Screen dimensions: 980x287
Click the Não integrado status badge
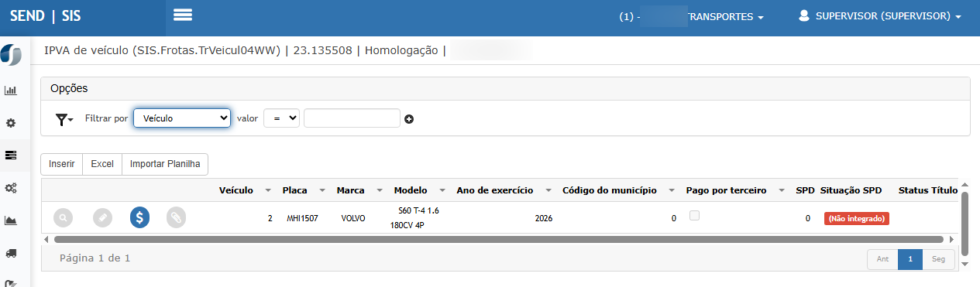click(857, 219)
